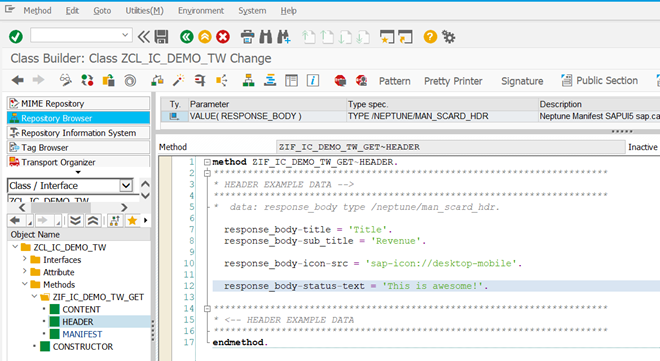Select the CONTENT method
Image resolution: width=660 pixels, height=361 pixels.
(81, 309)
